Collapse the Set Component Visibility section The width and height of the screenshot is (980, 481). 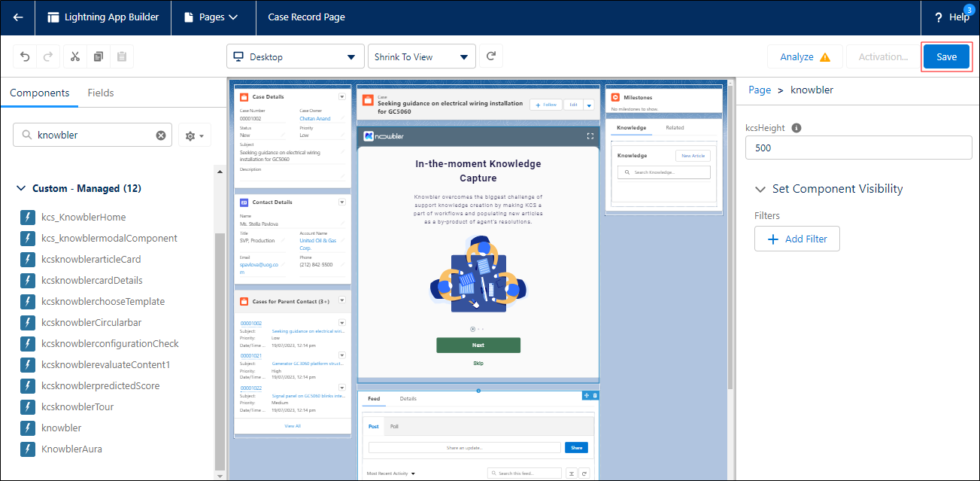point(761,189)
